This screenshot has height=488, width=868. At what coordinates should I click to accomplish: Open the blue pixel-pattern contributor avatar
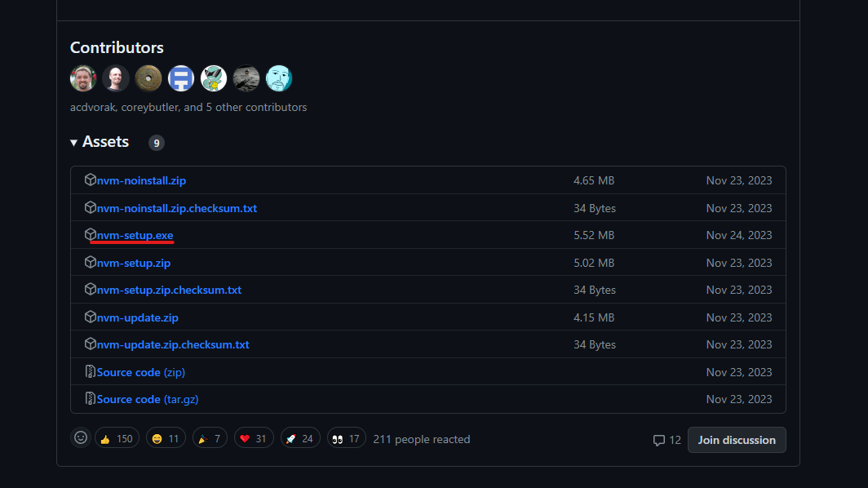click(x=181, y=78)
